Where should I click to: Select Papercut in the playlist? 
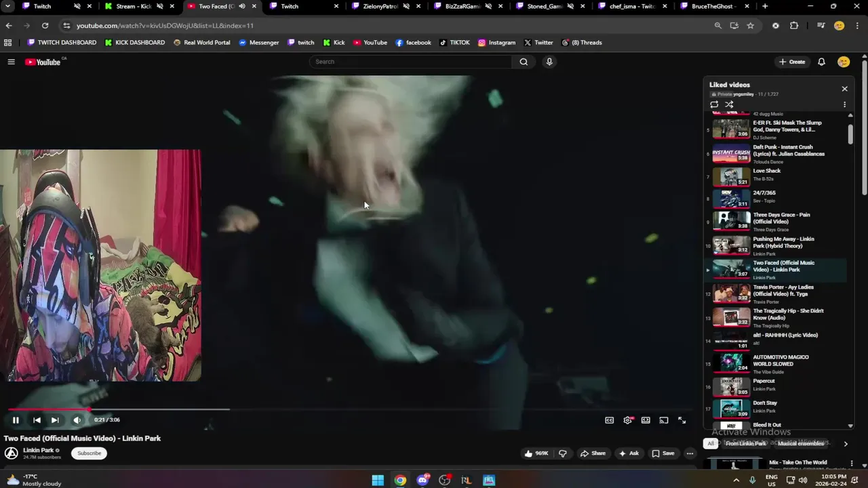click(774, 386)
